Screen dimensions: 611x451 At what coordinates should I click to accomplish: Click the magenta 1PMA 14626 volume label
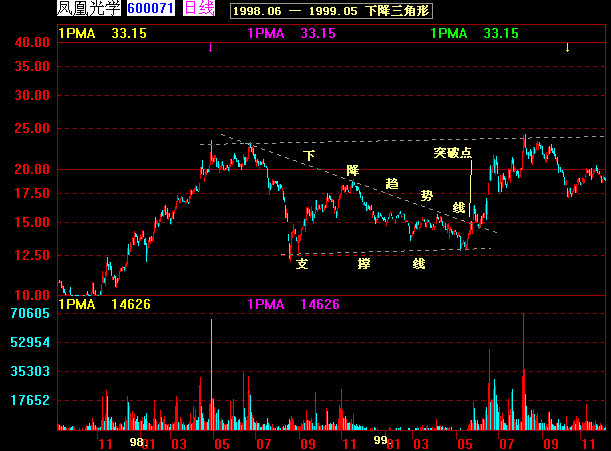tap(293, 304)
